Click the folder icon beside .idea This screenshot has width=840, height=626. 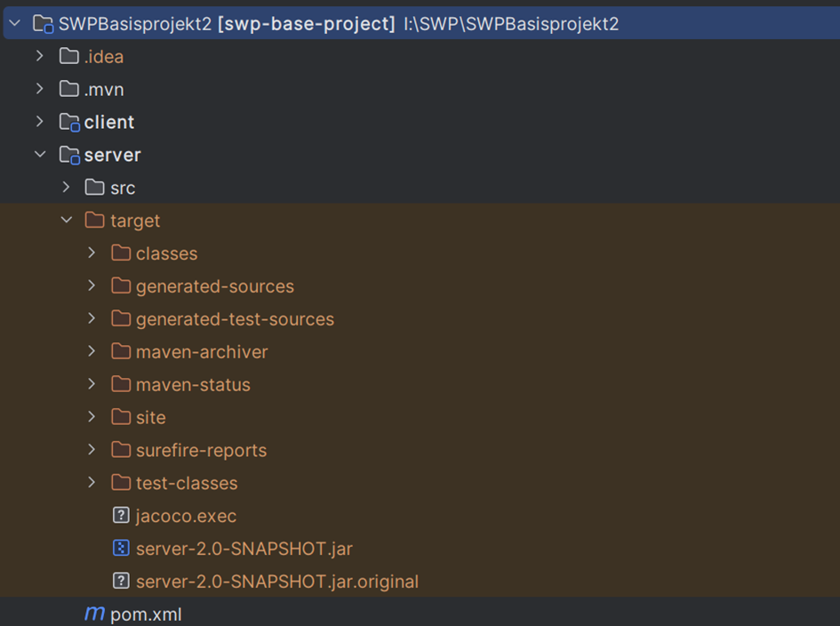click(x=69, y=57)
